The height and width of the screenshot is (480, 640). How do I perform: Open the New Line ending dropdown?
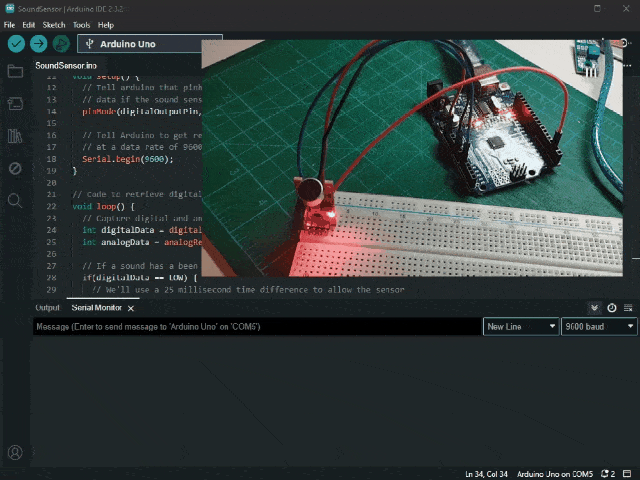521,327
